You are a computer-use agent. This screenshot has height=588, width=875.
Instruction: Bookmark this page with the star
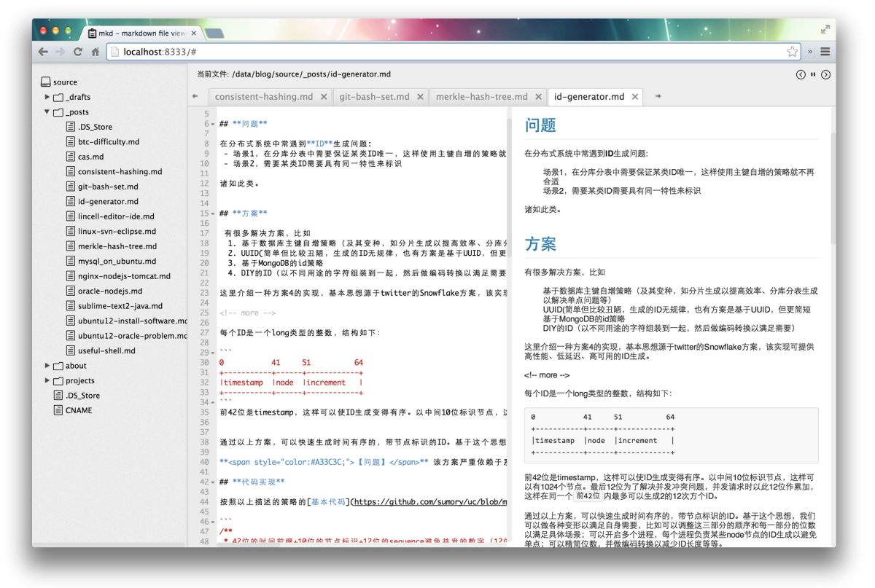[792, 52]
